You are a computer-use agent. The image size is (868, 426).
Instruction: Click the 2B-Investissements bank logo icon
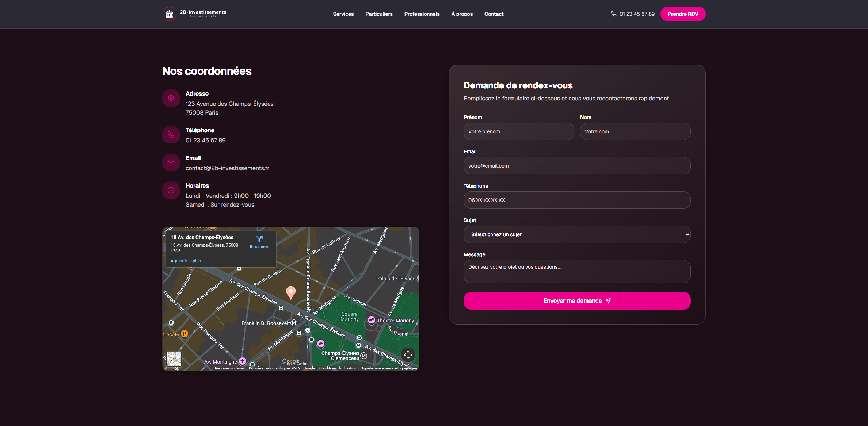[169, 14]
